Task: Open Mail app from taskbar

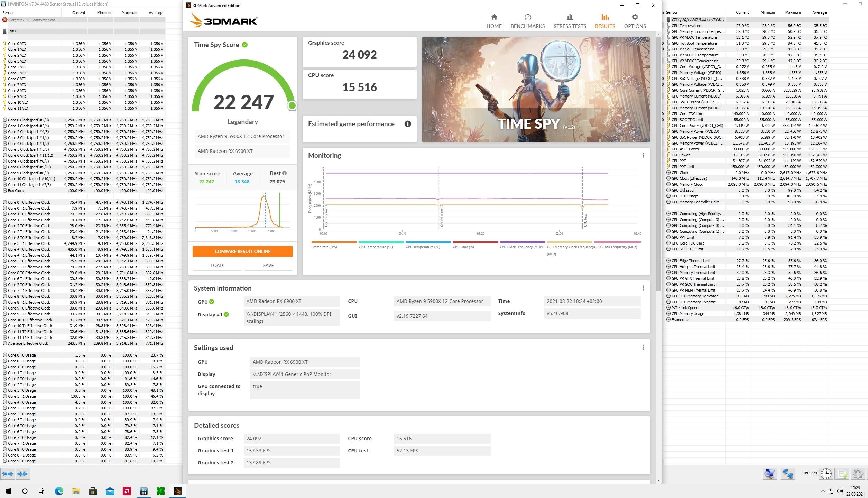Action: coord(110,491)
